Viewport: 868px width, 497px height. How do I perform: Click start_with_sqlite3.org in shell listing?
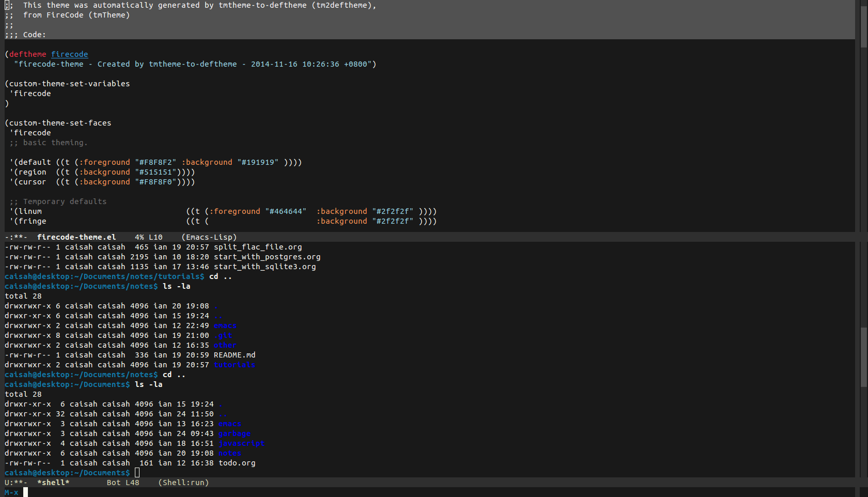click(x=265, y=267)
